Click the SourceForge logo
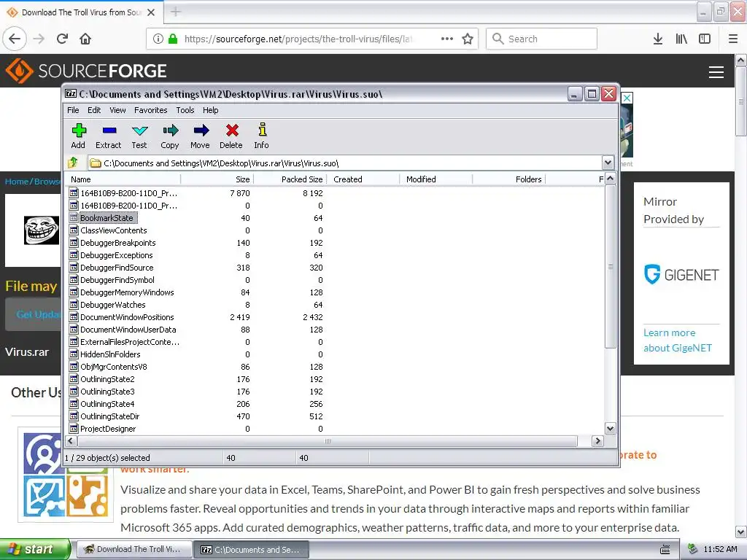This screenshot has height=560, width=747. (86, 71)
